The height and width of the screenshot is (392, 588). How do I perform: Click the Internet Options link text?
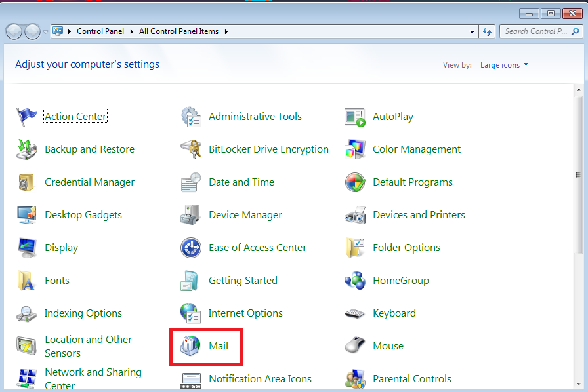245,313
